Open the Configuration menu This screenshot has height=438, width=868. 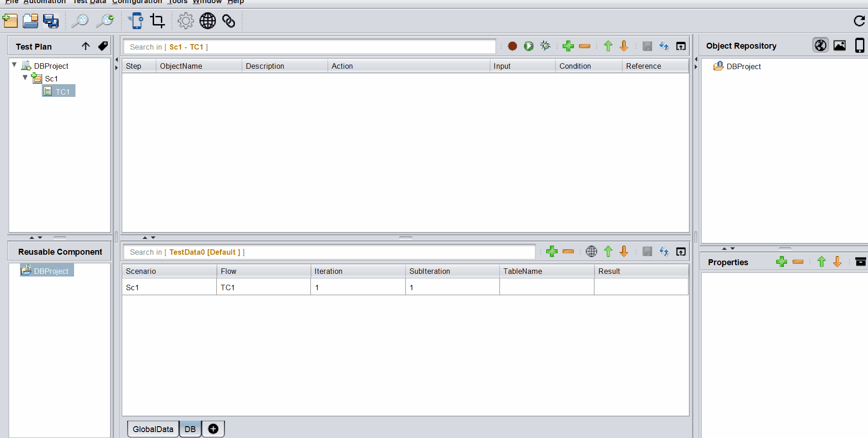pyautogui.click(x=137, y=2)
